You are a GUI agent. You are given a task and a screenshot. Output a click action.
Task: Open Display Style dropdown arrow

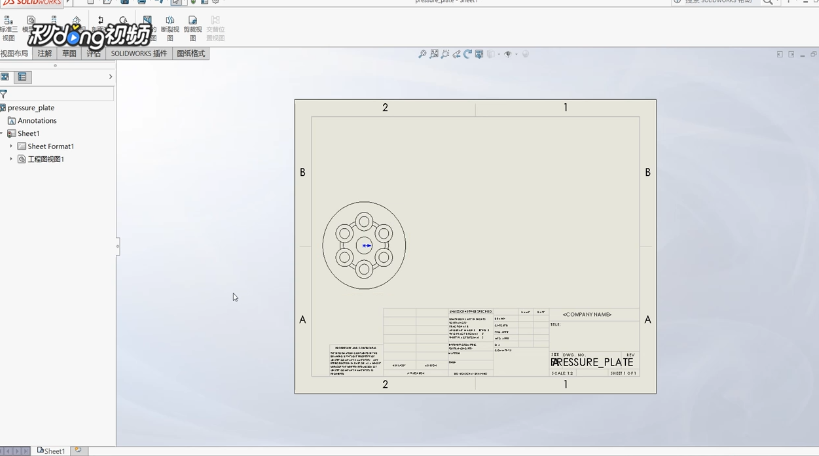[499, 54]
